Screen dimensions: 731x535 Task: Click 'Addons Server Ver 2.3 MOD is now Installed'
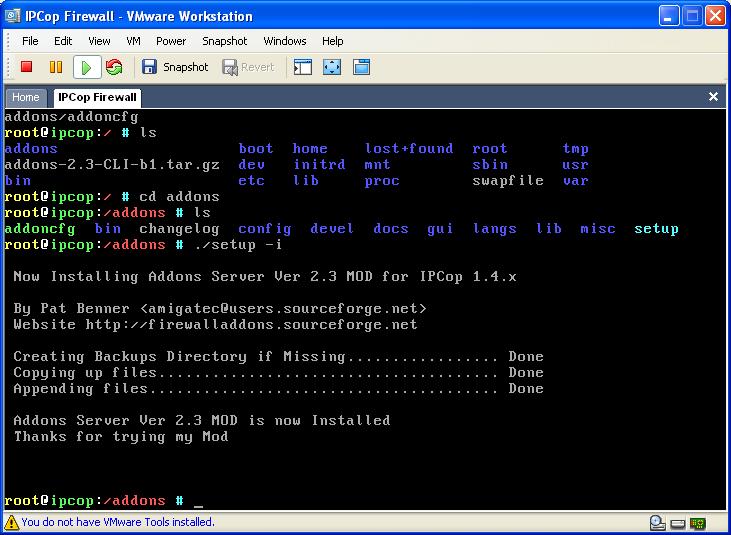coord(202,420)
